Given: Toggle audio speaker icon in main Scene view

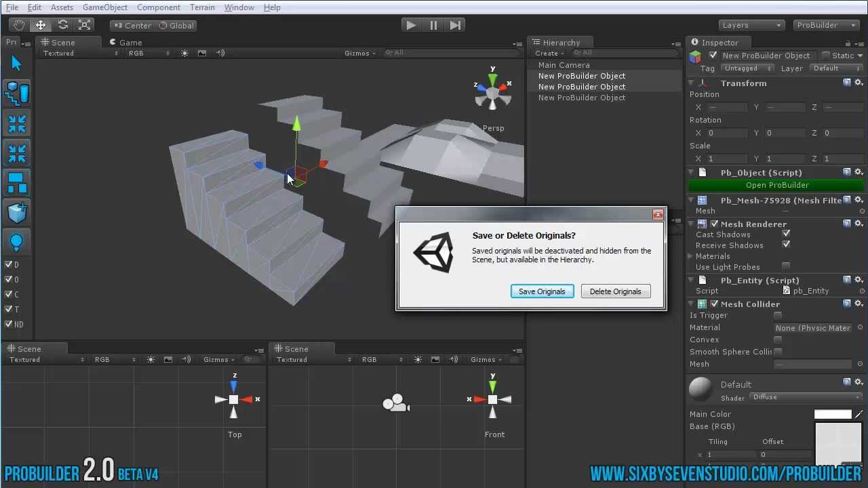Looking at the screenshot, I should click(x=220, y=53).
